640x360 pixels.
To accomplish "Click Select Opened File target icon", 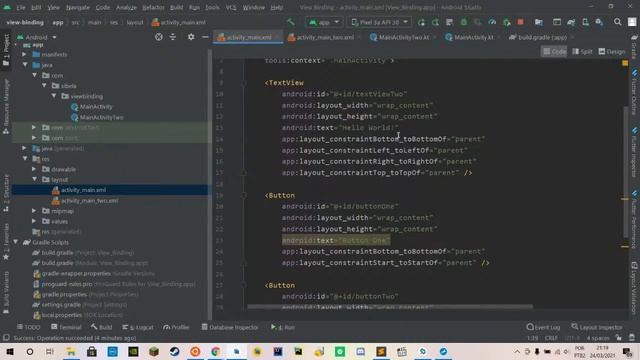I will pos(159,37).
